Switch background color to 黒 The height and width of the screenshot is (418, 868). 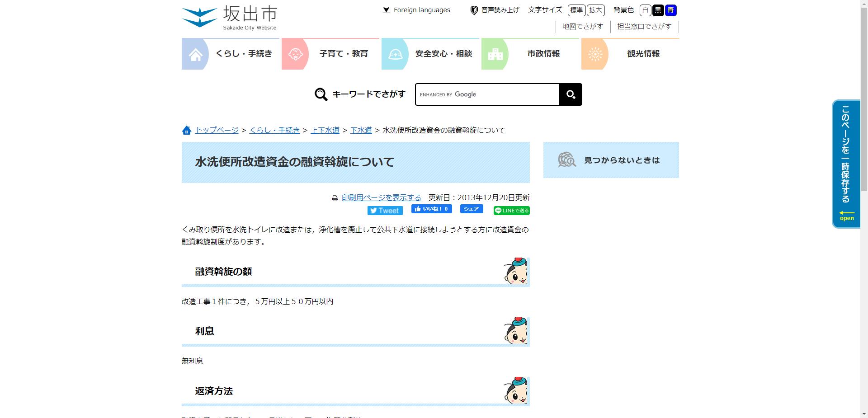658,10
